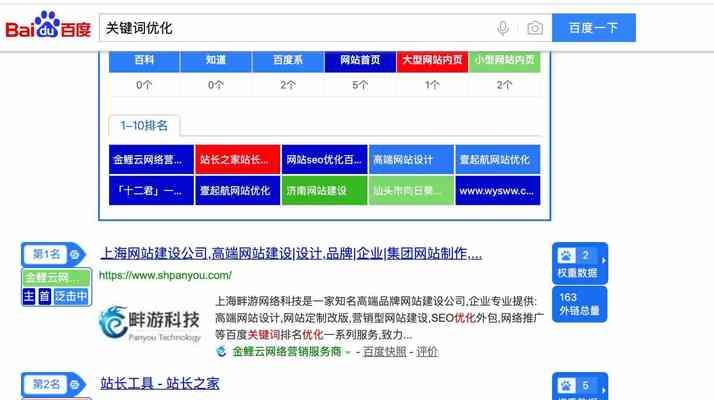
Task: Click the paw weight-data badge showing 5
Action: click(578, 387)
